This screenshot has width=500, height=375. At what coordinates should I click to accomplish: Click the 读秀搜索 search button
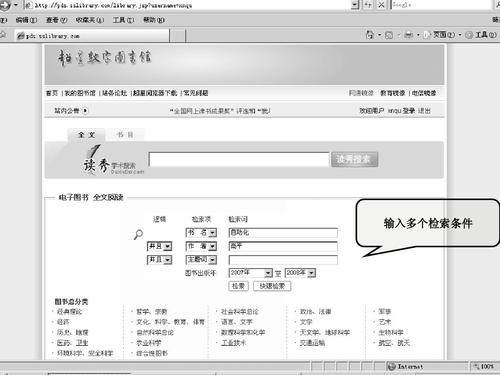point(354,159)
